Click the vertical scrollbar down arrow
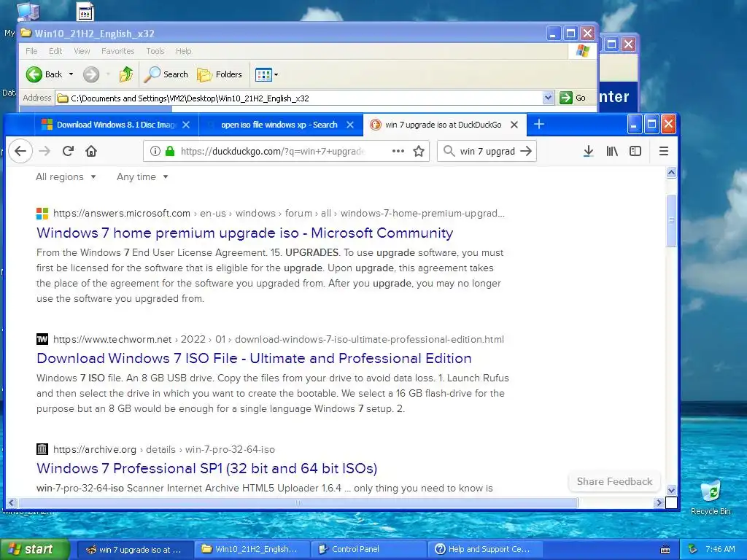This screenshot has width=747, height=560. 671,490
